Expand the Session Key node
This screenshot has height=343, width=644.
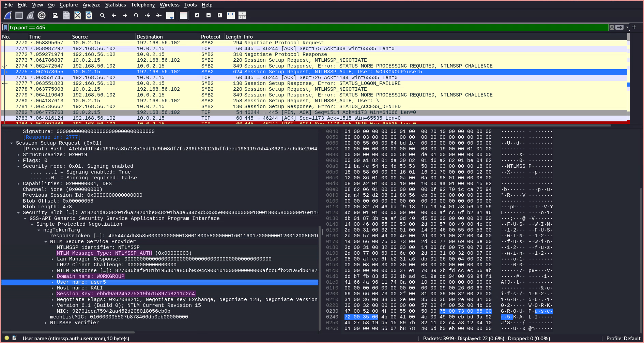[x=52, y=294]
